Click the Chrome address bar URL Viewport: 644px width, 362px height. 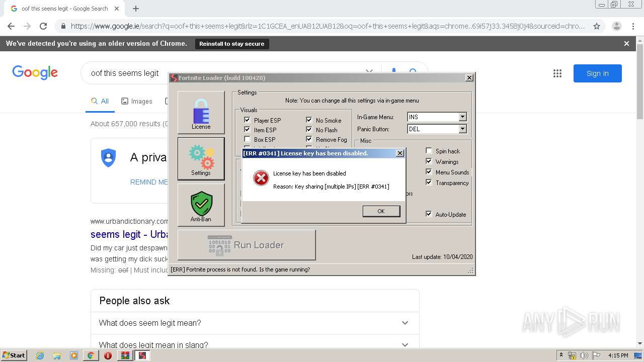(328, 26)
